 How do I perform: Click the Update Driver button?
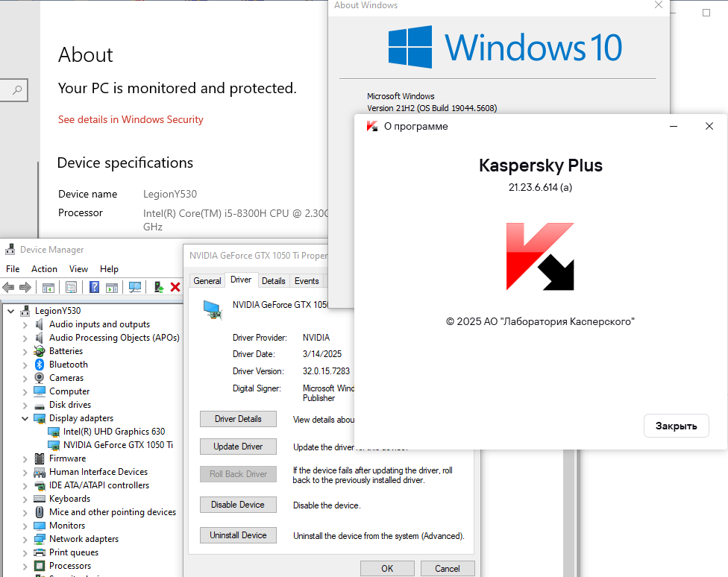tap(238, 447)
